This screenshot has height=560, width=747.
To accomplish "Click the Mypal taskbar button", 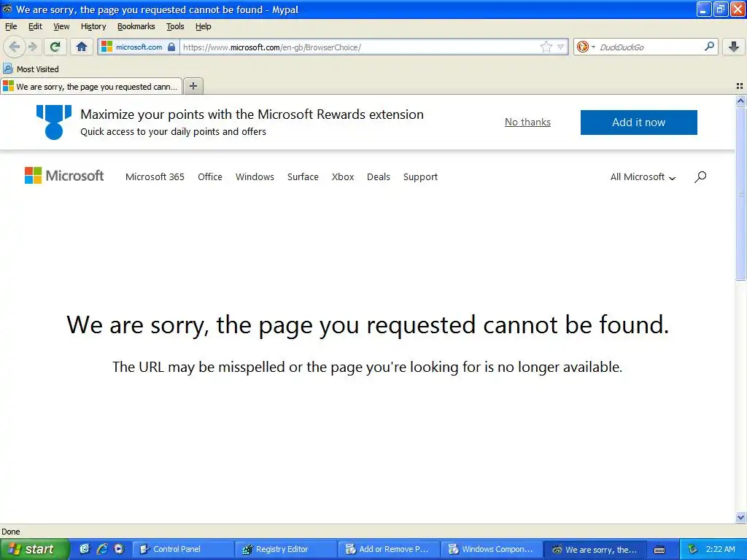I will pyautogui.click(x=595, y=549).
